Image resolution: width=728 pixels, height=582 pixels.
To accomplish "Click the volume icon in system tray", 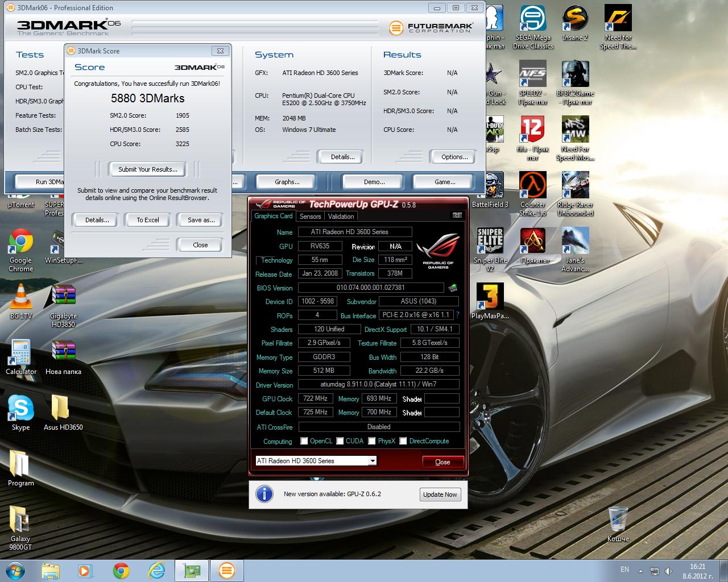I will coord(668,571).
